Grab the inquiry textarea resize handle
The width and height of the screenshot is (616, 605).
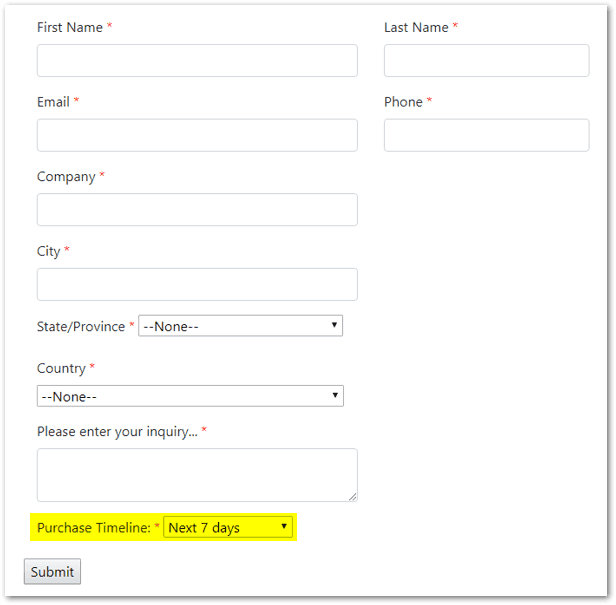pos(352,496)
